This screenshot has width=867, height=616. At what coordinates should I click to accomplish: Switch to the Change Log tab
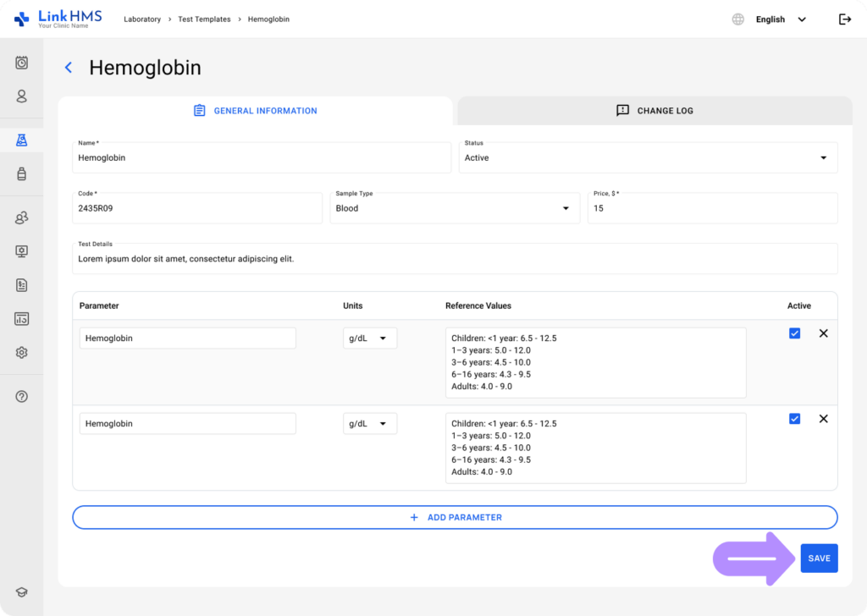click(654, 110)
